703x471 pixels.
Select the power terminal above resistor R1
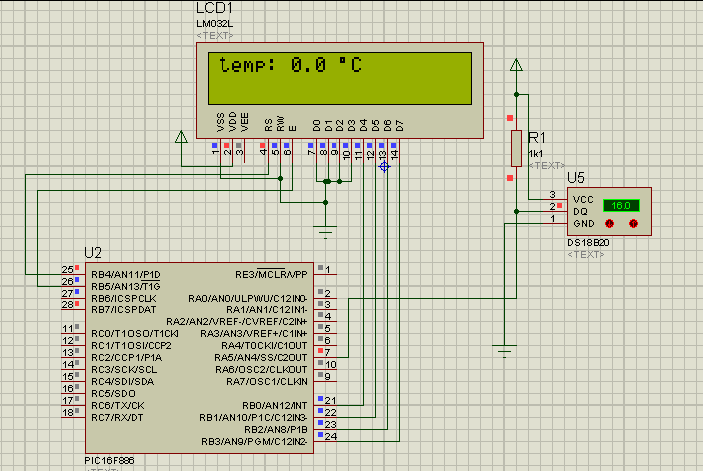click(x=516, y=67)
